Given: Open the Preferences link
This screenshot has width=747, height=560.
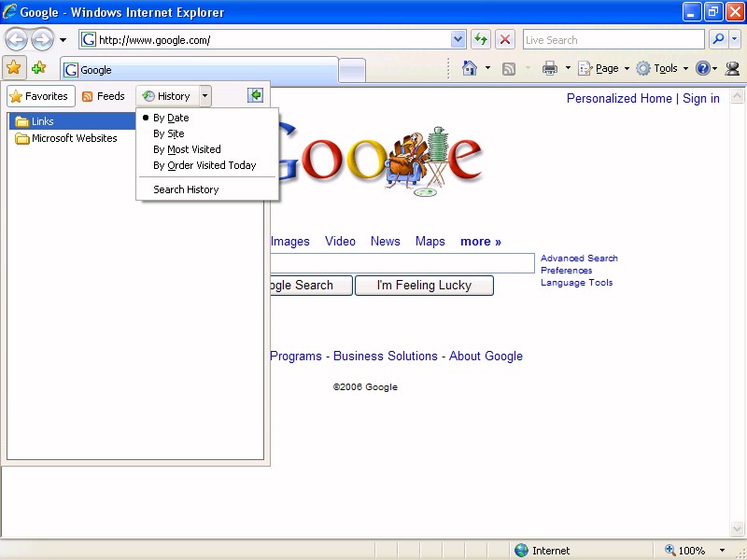Looking at the screenshot, I should tap(567, 271).
